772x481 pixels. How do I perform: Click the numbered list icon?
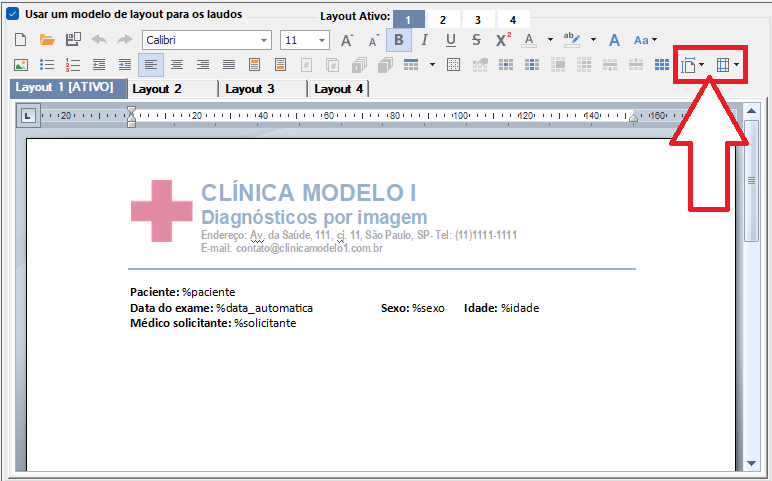(x=72, y=65)
